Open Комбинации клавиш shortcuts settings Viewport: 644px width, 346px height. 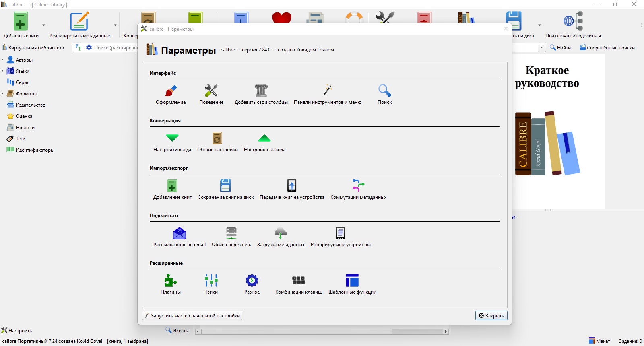point(299,284)
